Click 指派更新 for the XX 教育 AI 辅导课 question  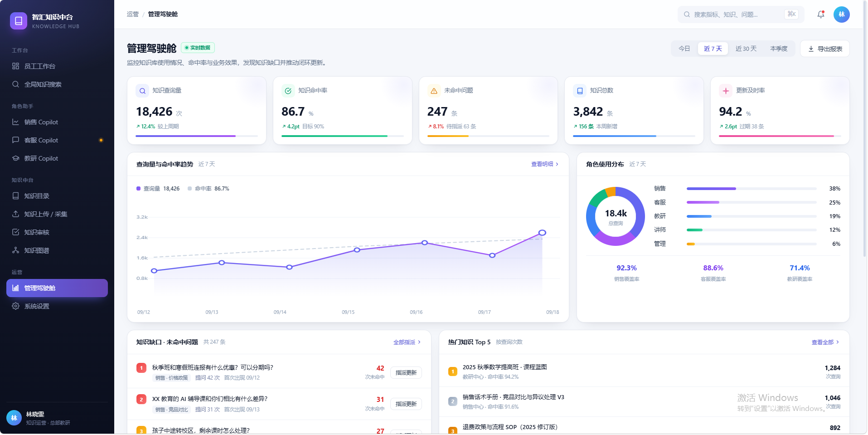406,404
